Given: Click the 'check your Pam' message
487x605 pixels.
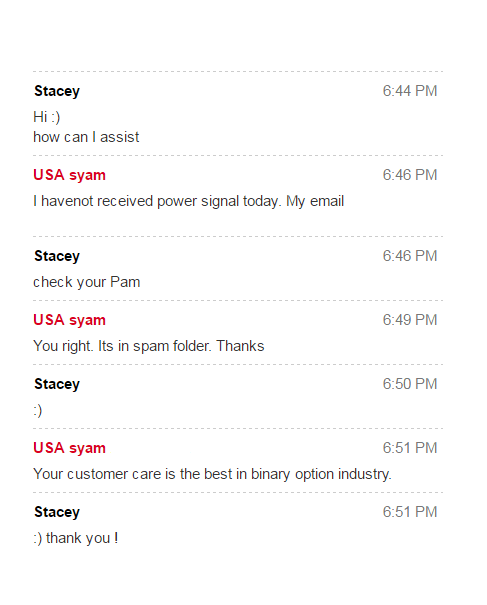Looking at the screenshot, I should tap(86, 282).
